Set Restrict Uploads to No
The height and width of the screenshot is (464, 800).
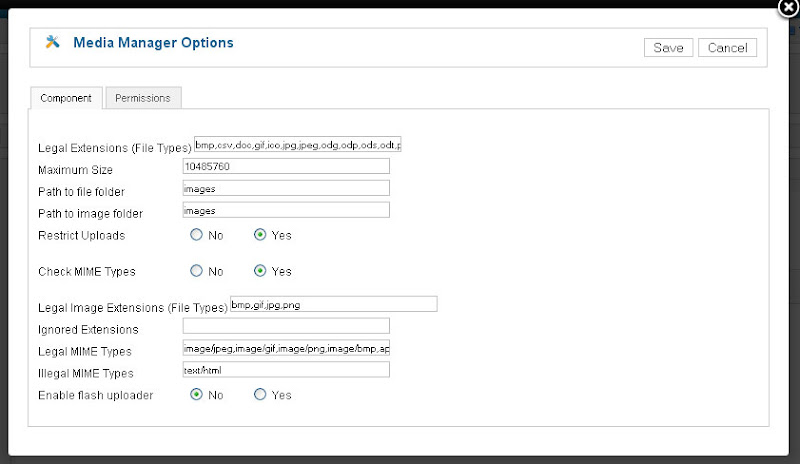[196, 235]
